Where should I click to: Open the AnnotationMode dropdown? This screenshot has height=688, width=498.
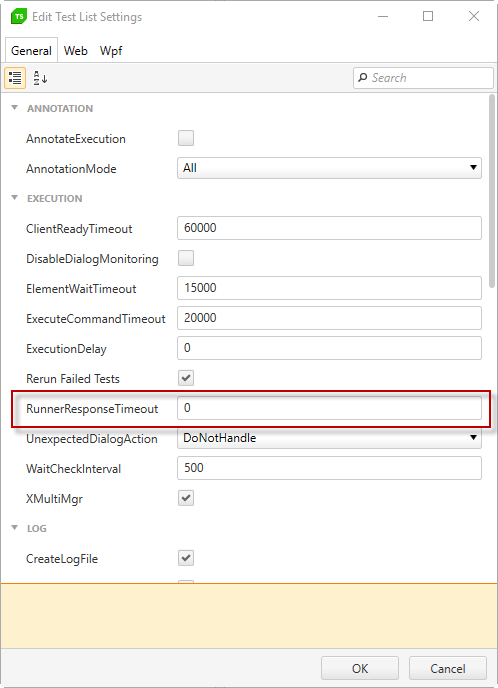point(329,168)
